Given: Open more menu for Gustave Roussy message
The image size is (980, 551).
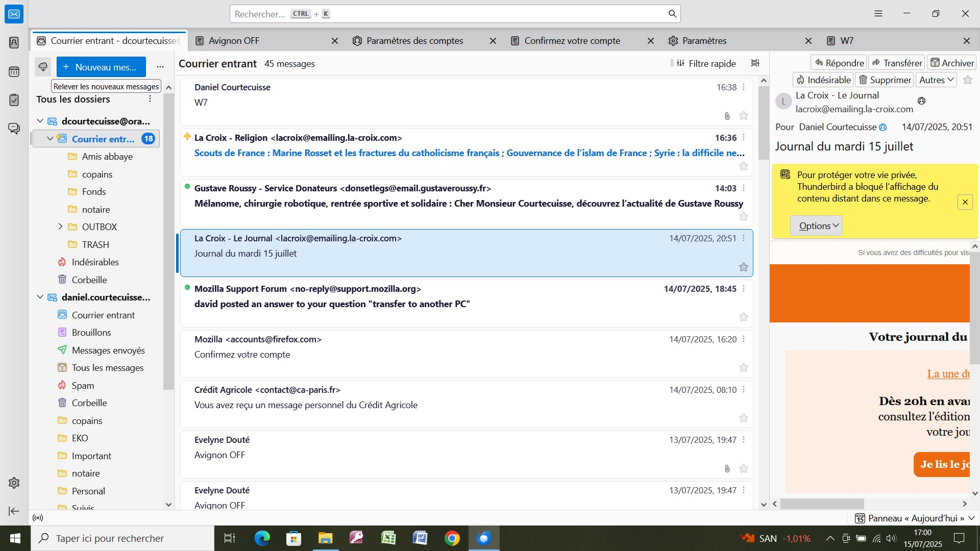Looking at the screenshot, I should point(744,188).
